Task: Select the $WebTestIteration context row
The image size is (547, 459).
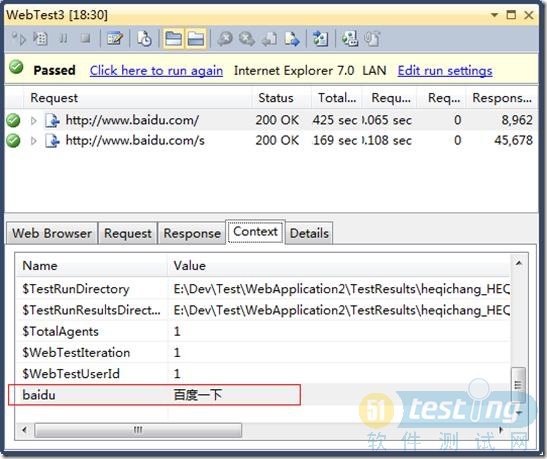Action: [263, 353]
